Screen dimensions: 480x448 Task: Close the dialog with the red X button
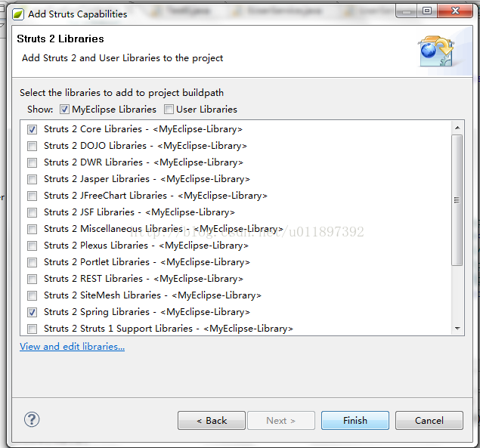(455, 11)
